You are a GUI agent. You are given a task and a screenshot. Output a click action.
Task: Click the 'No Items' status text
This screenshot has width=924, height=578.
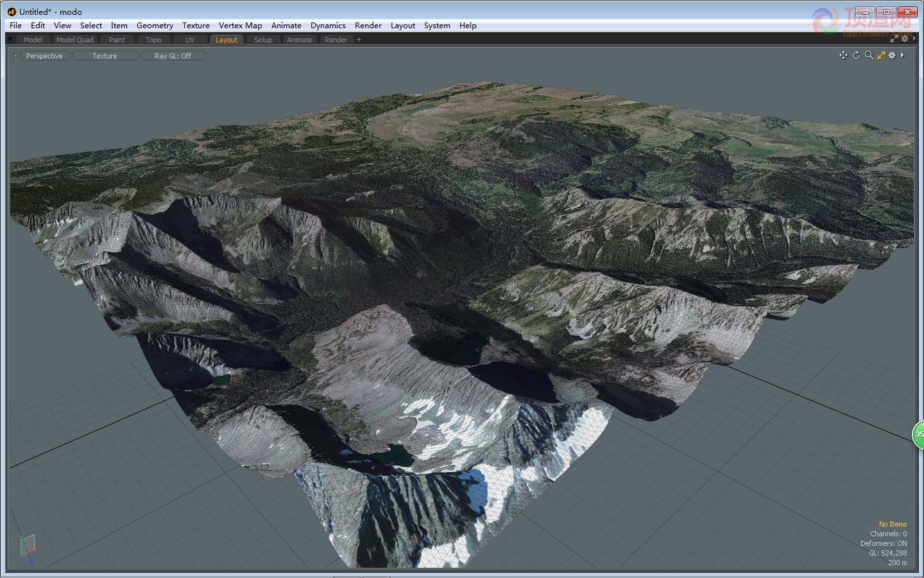893,524
